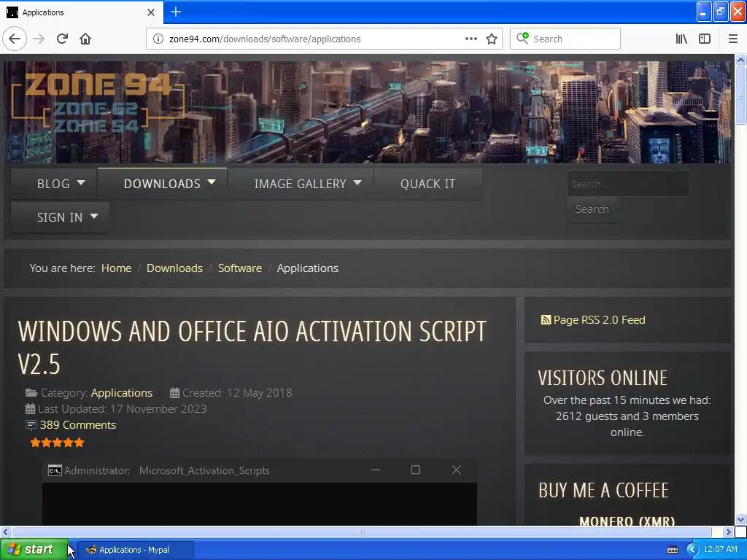Viewport: 747px width, 560px height.
Task: Bookmark this page with the star
Action: click(492, 39)
